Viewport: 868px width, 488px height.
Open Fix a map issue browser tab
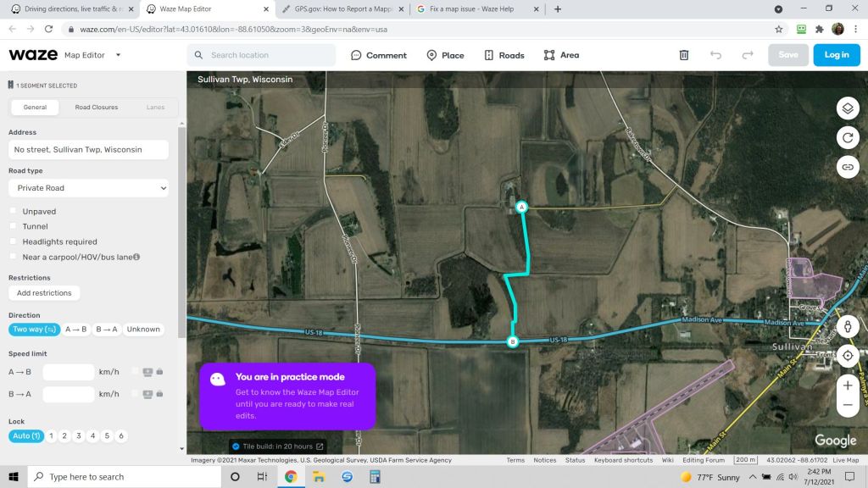[x=477, y=8]
